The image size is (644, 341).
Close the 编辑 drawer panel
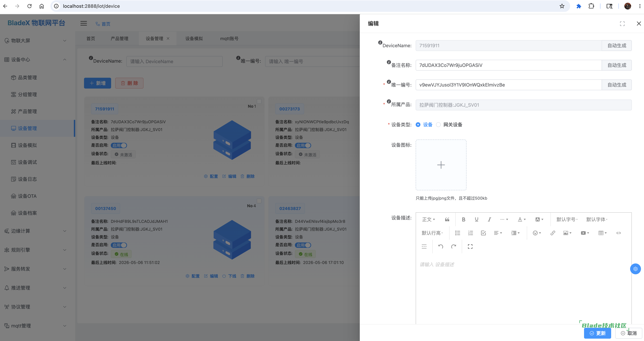pos(639,24)
